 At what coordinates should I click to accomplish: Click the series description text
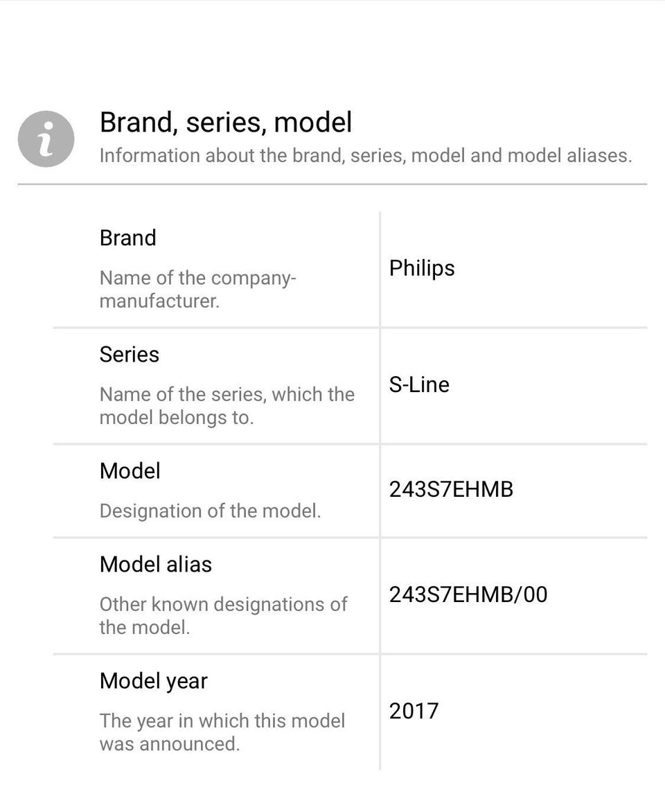click(227, 406)
